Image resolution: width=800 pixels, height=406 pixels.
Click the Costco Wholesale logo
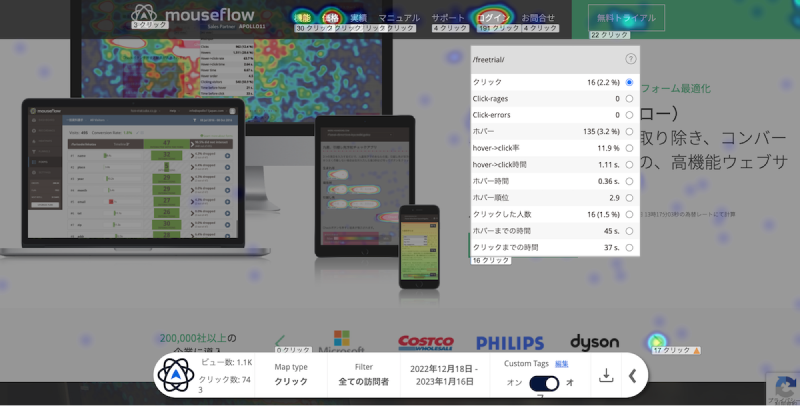click(426, 343)
